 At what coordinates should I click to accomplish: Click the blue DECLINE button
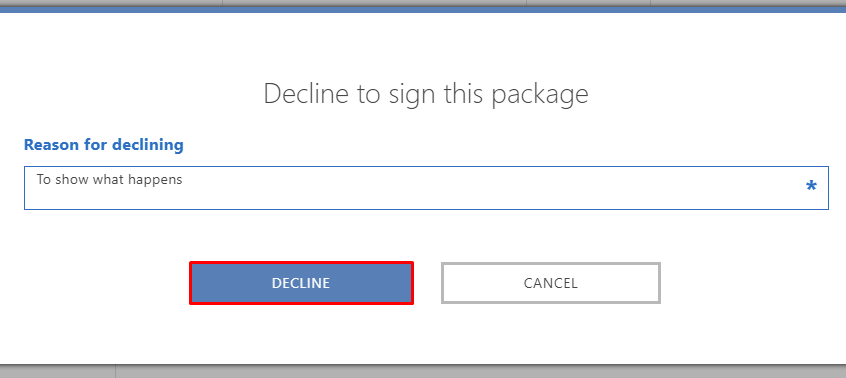click(x=301, y=283)
